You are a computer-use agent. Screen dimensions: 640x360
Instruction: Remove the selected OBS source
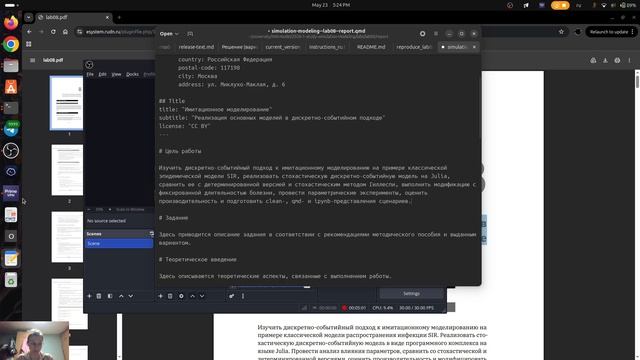point(170,296)
